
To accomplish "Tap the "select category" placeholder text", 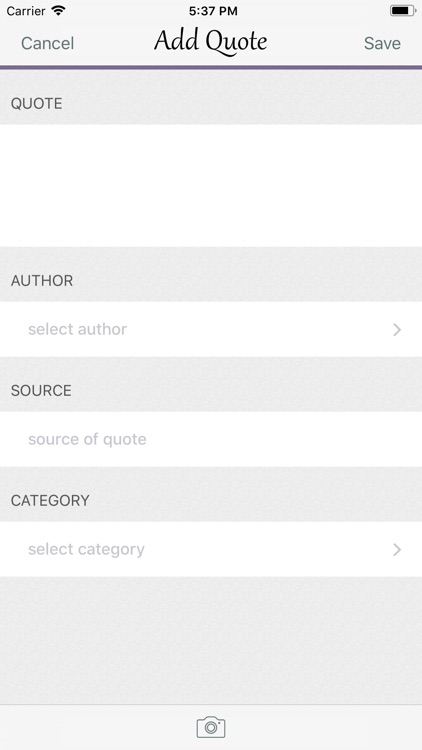I will point(86,550).
